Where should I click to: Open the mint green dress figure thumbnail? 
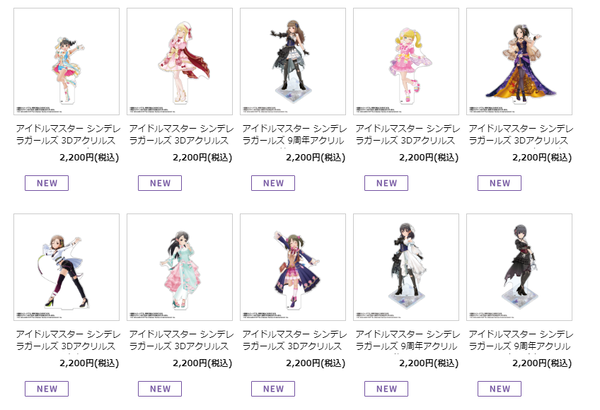point(179,267)
